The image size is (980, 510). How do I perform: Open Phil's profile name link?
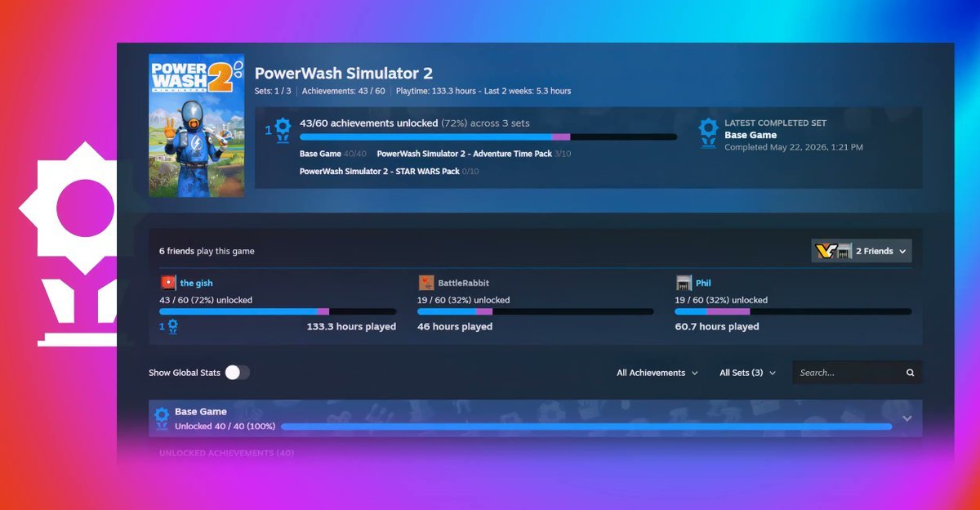click(704, 283)
